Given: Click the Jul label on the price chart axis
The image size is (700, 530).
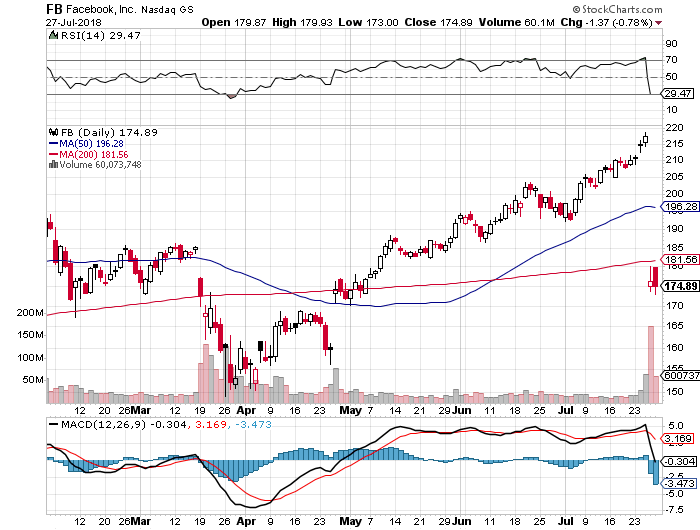Looking at the screenshot, I should tap(566, 410).
